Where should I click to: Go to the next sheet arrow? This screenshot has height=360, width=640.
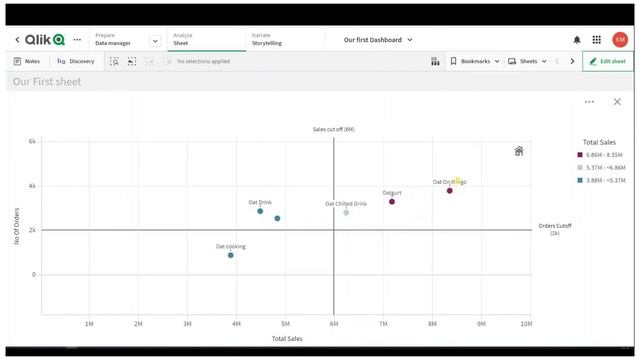coord(572,61)
